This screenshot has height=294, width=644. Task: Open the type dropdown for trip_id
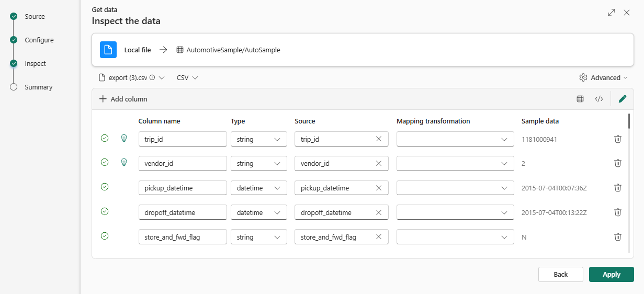pos(258,139)
